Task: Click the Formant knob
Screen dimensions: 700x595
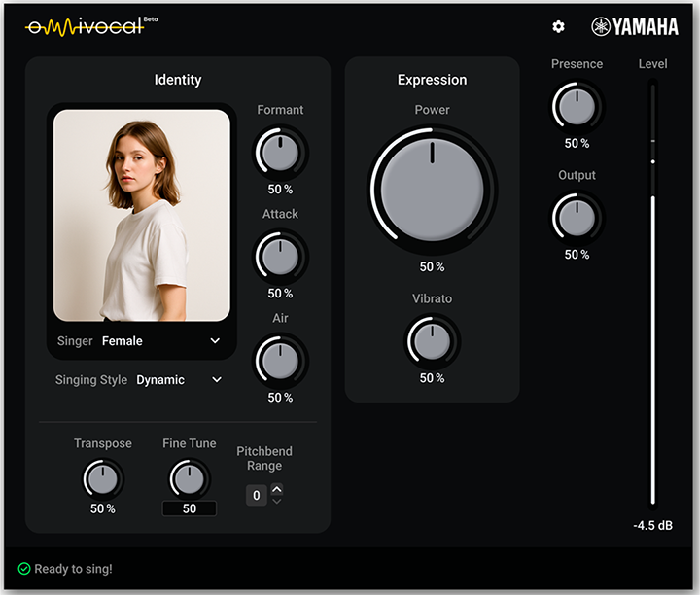Action: click(x=280, y=153)
